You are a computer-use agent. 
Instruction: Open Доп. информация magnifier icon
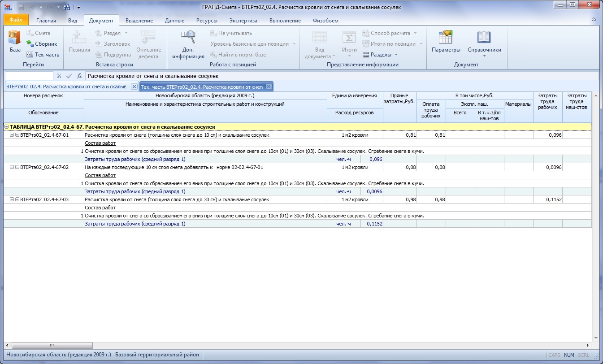tap(188, 38)
